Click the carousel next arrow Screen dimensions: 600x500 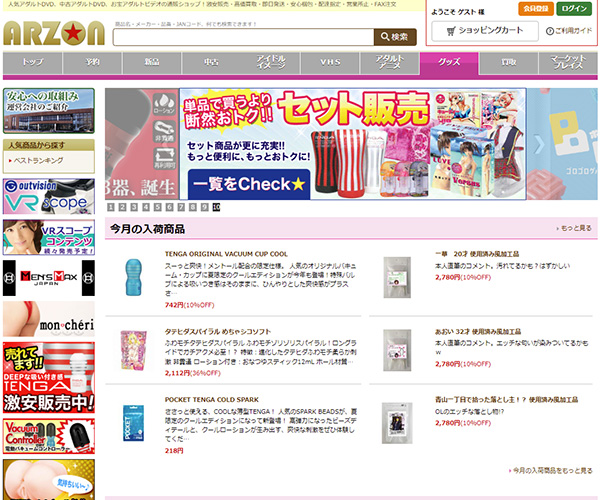pos(539,144)
